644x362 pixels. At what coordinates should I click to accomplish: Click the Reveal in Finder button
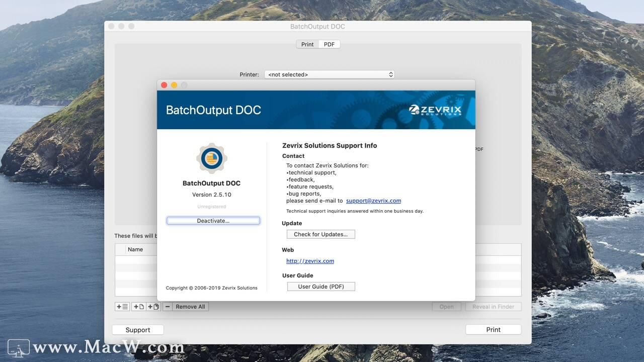click(493, 307)
